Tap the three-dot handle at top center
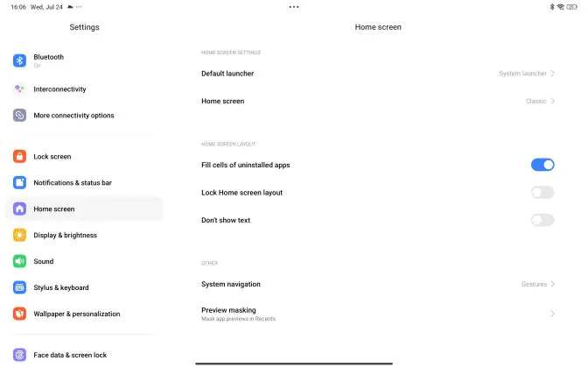Viewport: 588px width, 368px height. click(294, 7)
